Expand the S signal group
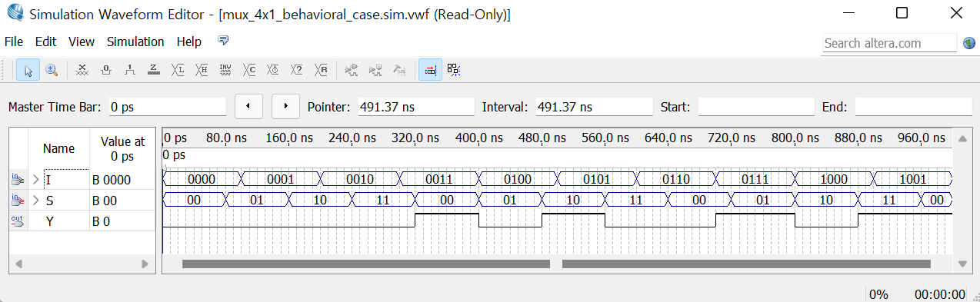This screenshot has height=302, width=980. [35, 201]
